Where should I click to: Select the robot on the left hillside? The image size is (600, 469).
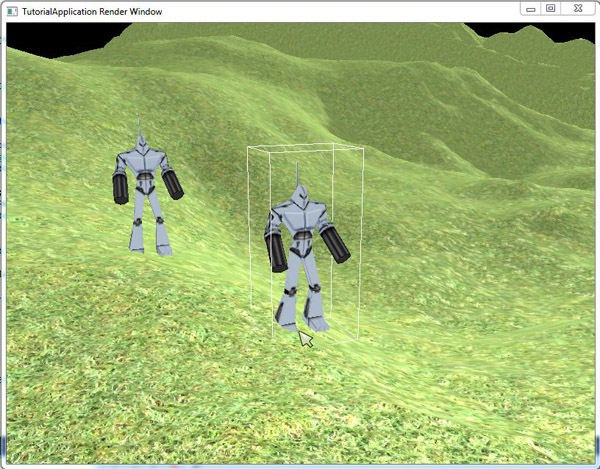click(x=147, y=187)
